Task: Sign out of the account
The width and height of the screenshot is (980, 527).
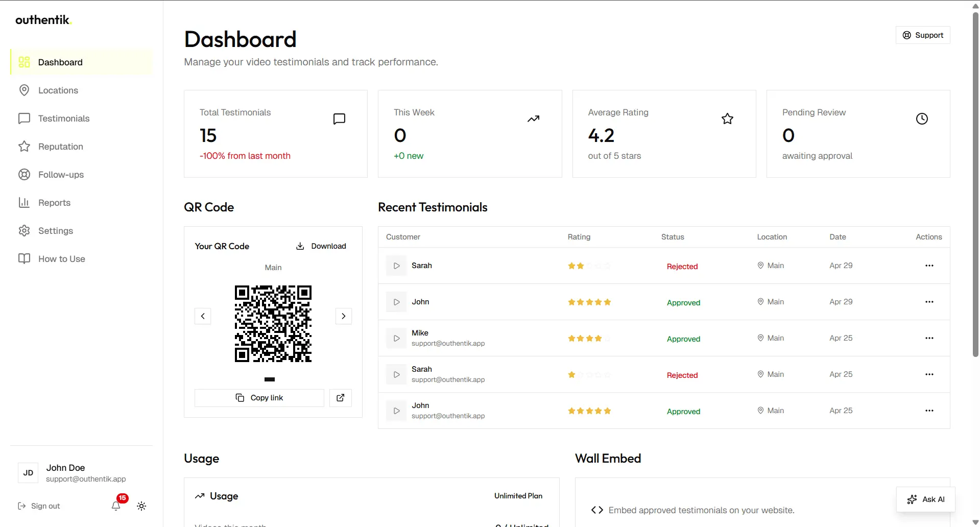Action: [x=39, y=506]
